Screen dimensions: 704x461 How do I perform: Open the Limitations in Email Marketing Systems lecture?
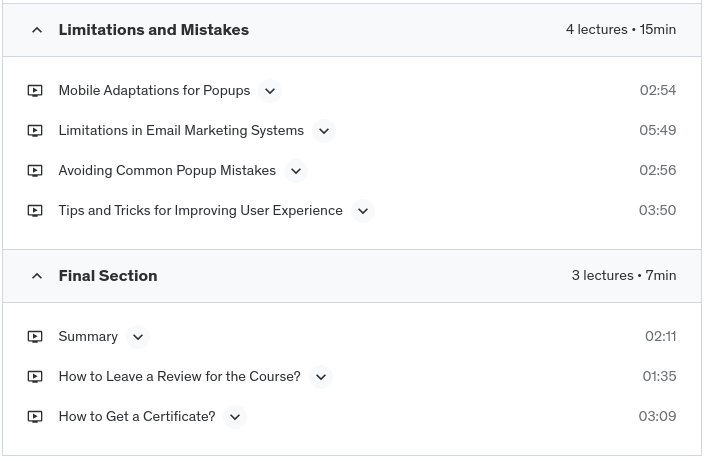coord(181,131)
